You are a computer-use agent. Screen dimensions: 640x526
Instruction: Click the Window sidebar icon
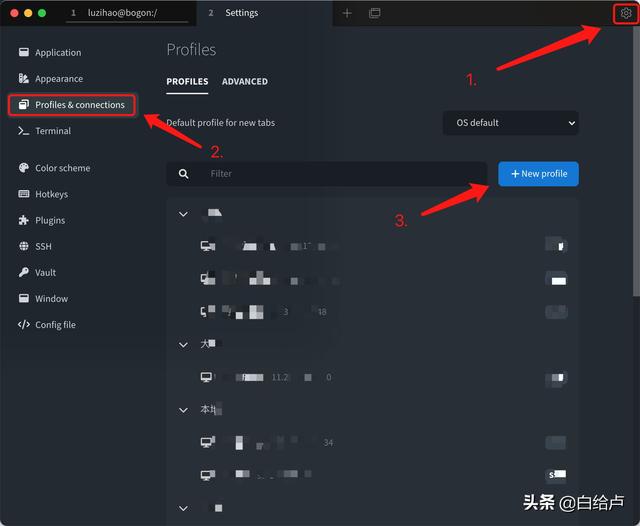[24, 298]
